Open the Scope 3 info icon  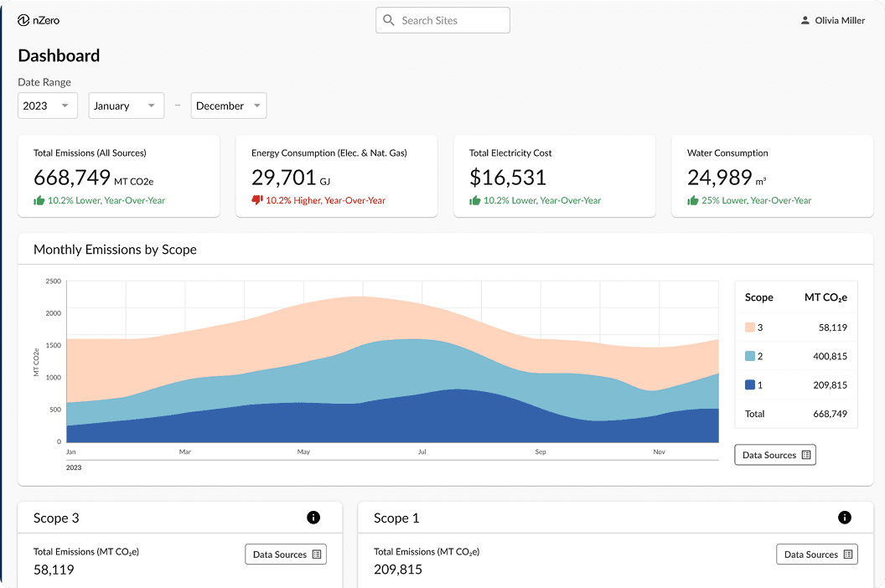[x=313, y=518]
